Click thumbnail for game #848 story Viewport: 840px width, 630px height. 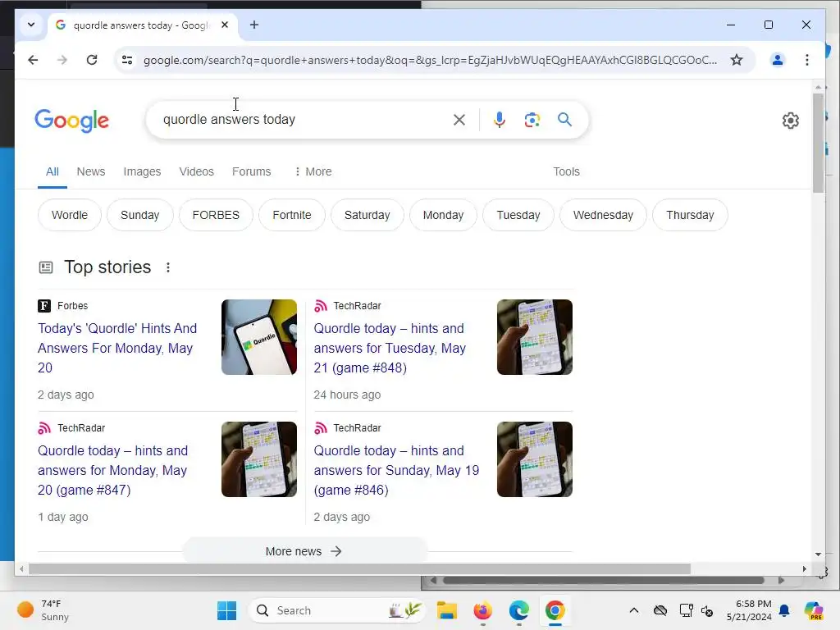click(x=535, y=337)
